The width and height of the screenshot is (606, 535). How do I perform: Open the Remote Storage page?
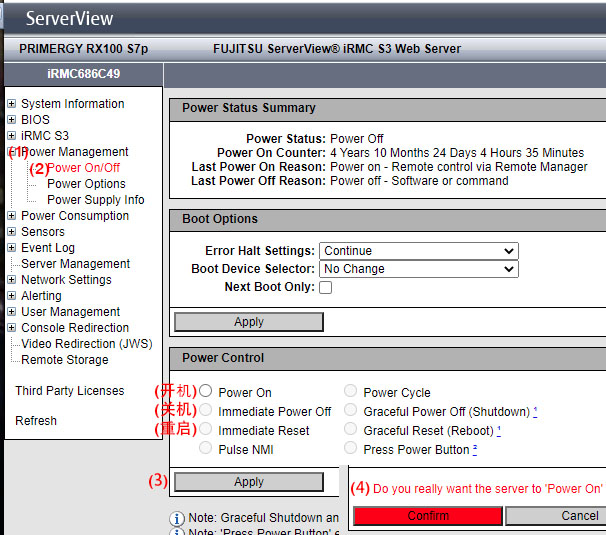click(65, 360)
